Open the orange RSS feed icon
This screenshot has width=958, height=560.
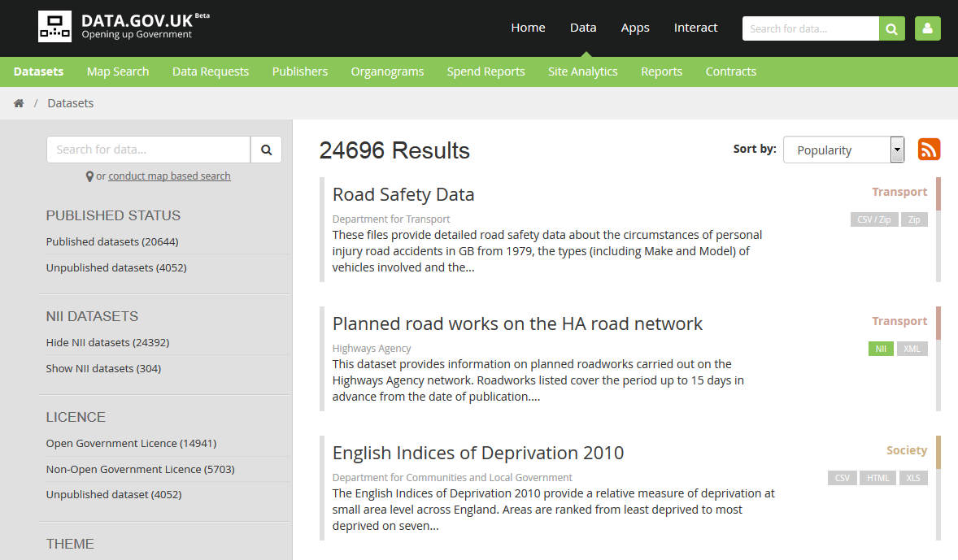[929, 150]
